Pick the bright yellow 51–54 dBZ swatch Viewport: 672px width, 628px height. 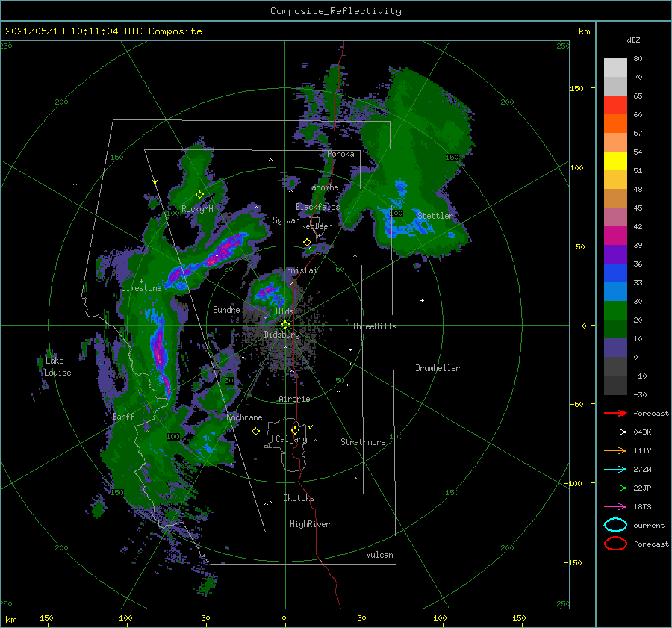[615, 161]
